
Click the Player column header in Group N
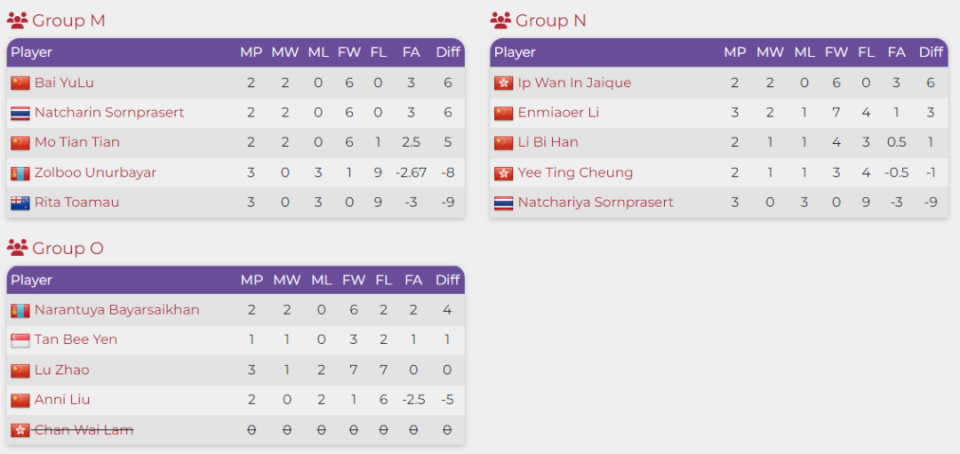point(515,53)
